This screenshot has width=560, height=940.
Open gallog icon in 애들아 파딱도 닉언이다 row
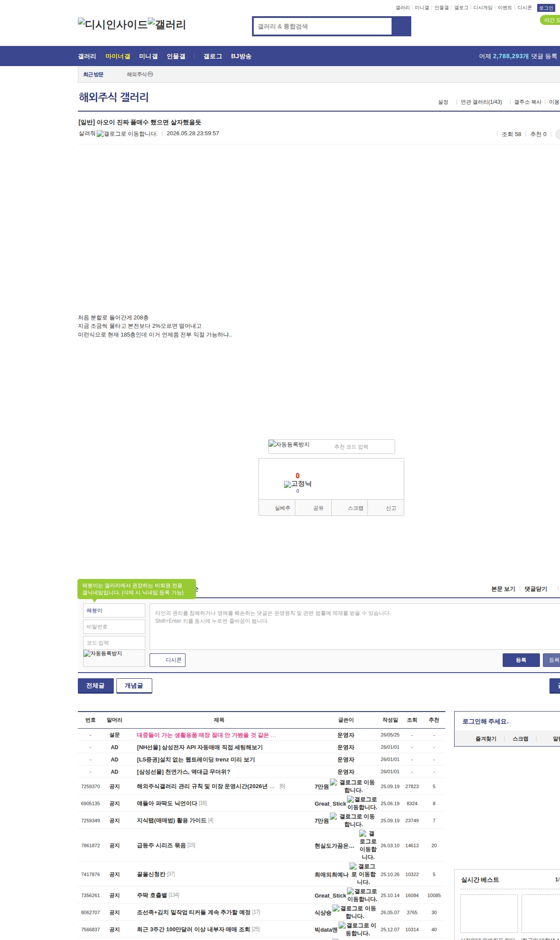coord(362,803)
